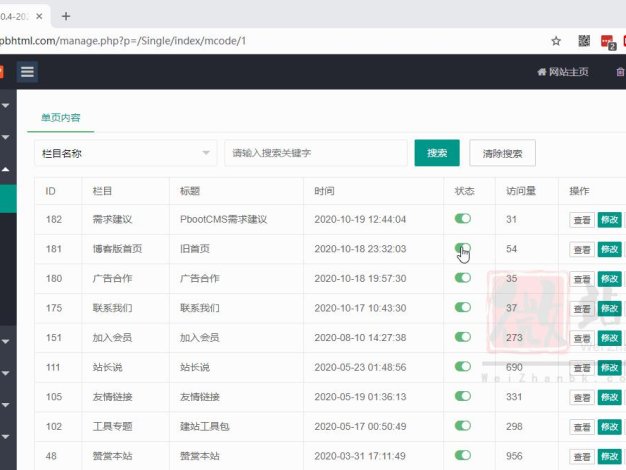
Task: Open the QR code browser extension
Action: click(584, 41)
